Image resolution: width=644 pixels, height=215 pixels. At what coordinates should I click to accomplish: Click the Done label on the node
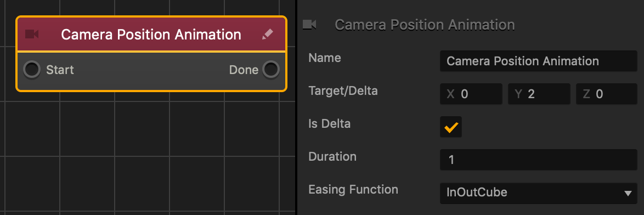[x=244, y=70]
